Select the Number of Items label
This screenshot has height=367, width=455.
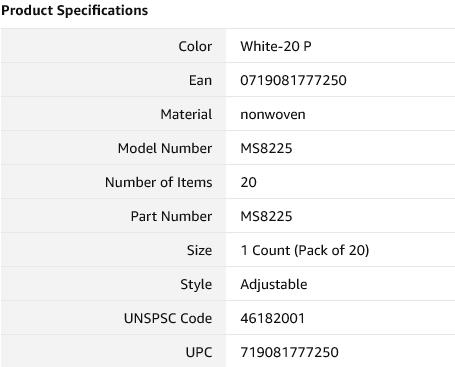pyautogui.click(x=159, y=182)
